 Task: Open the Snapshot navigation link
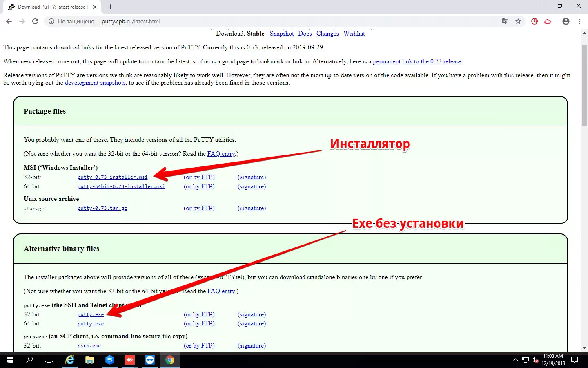click(x=281, y=34)
